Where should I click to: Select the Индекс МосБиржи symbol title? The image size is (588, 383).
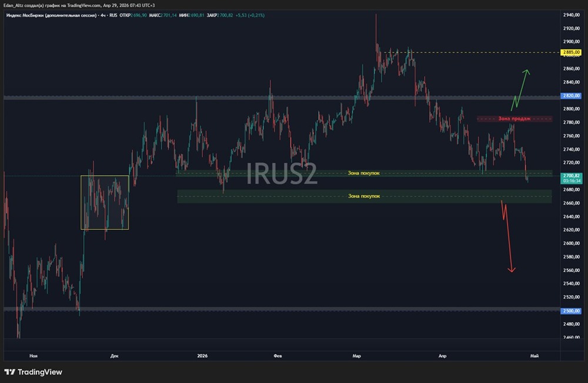(x=51, y=15)
